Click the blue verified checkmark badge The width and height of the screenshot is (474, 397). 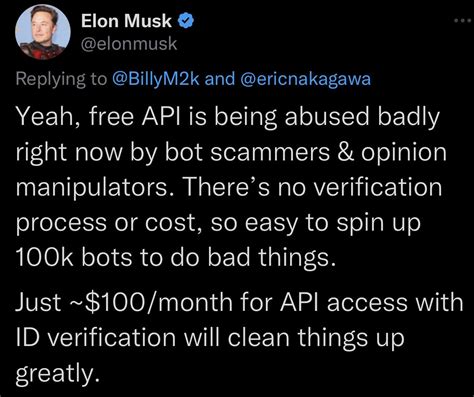pos(186,21)
